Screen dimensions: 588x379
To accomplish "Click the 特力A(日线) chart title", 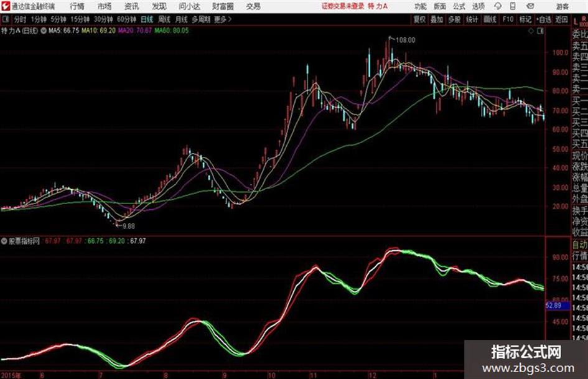I will [19, 30].
